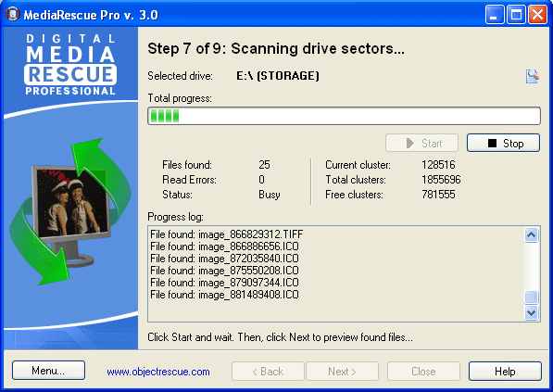Click the Next button
This screenshot has width=553, height=392.
pyautogui.click(x=342, y=372)
